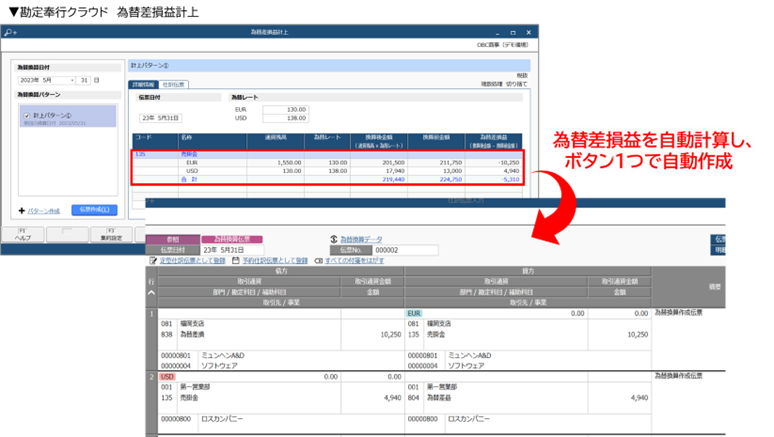The width and height of the screenshot is (774, 437).
Task: Click the pencil icon before 定型仕訳伝票として登録
Action: [154, 261]
